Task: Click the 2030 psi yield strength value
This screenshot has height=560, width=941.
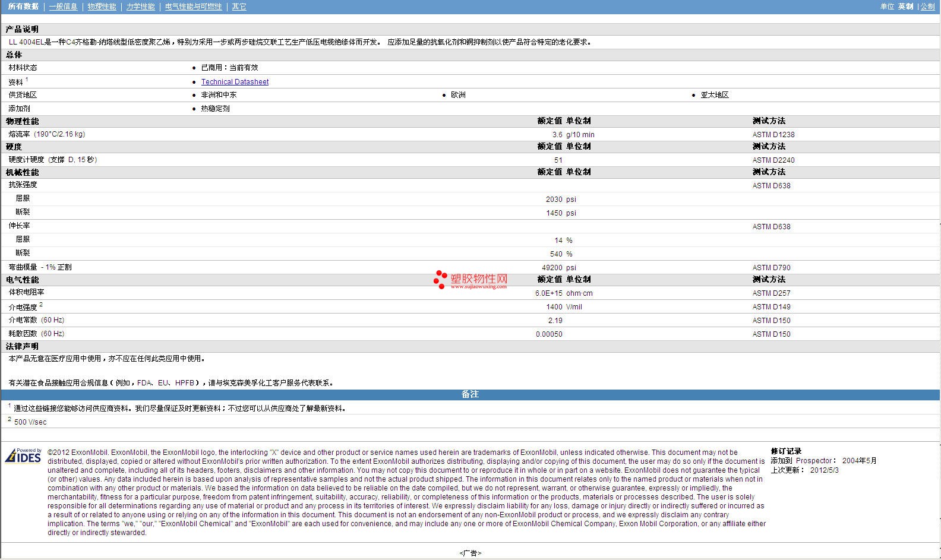Action: [x=561, y=200]
